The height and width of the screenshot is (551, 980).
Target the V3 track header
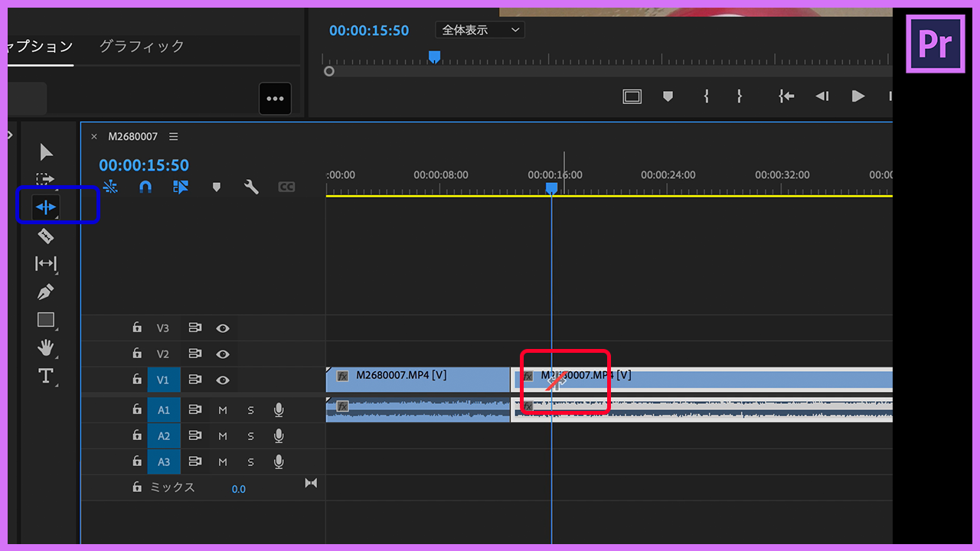163,328
